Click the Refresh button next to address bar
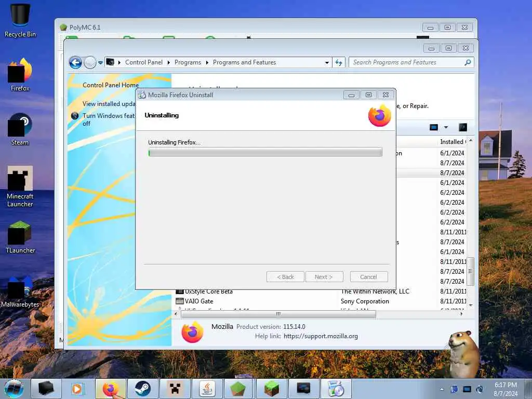 [x=339, y=62]
